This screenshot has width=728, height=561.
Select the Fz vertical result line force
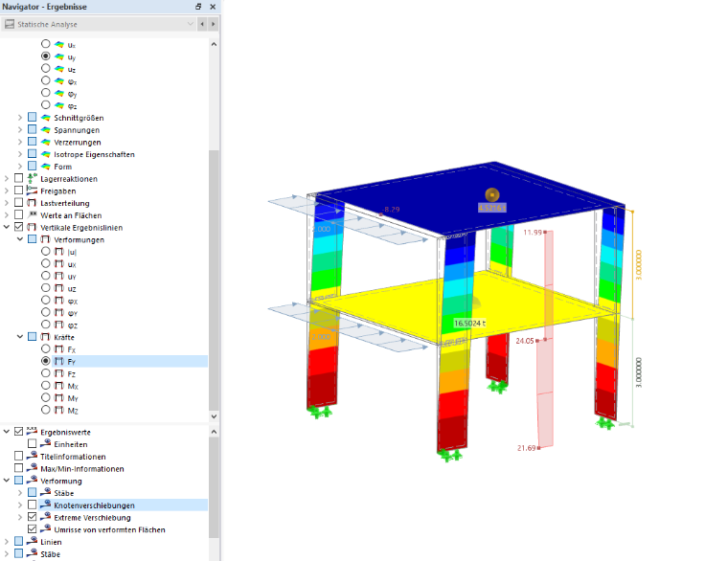46,373
